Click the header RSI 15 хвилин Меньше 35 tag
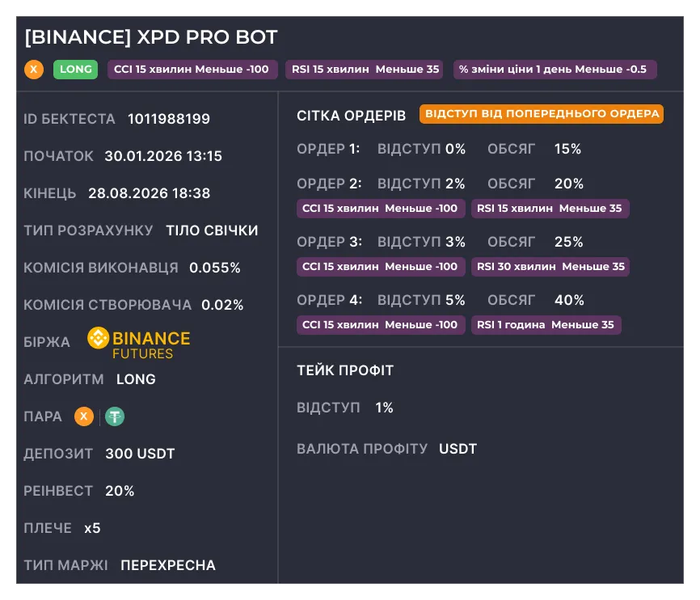700x600 pixels. pos(365,70)
